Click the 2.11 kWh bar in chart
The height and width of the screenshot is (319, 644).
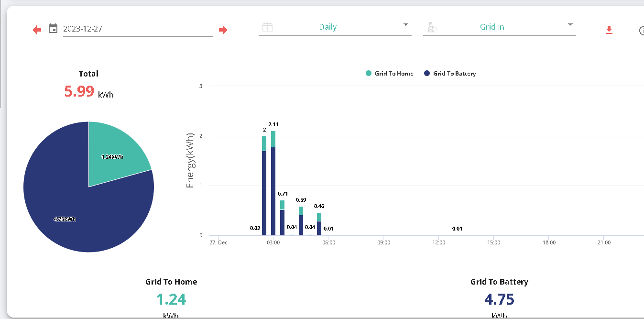[273, 183]
